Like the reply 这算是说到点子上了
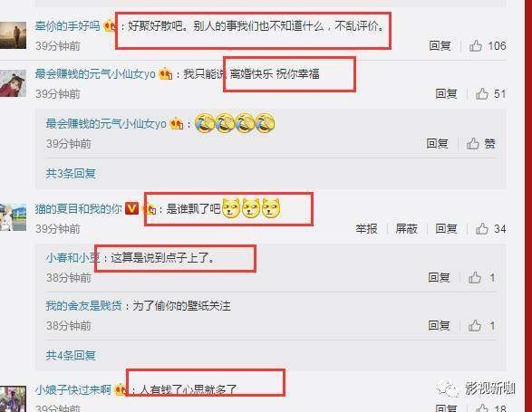Viewport: 532px width, 412px height. tap(474, 278)
